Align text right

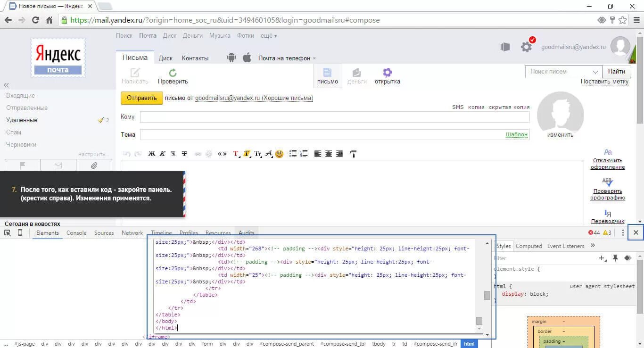pyautogui.click(x=339, y=154)
